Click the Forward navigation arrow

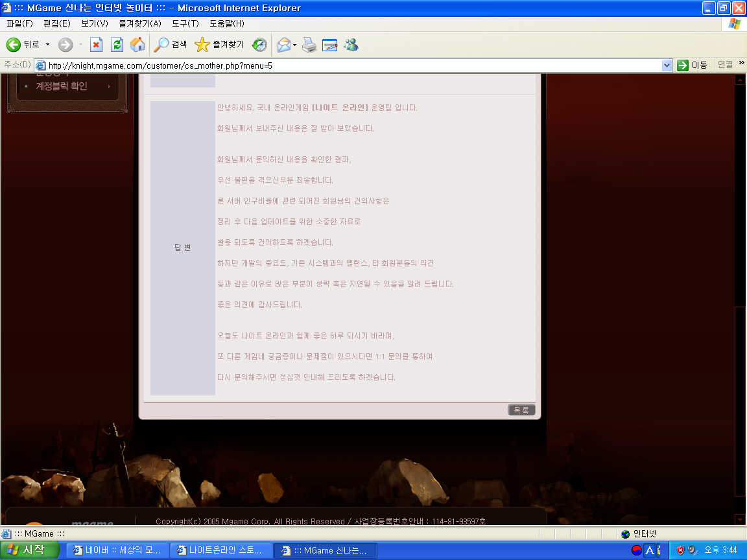pos(65,45)
